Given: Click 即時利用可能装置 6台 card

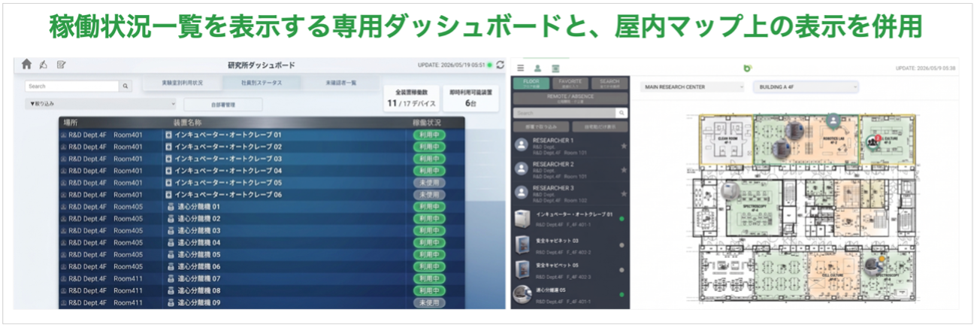Looking at the screenshot, I should pos(470,99).
